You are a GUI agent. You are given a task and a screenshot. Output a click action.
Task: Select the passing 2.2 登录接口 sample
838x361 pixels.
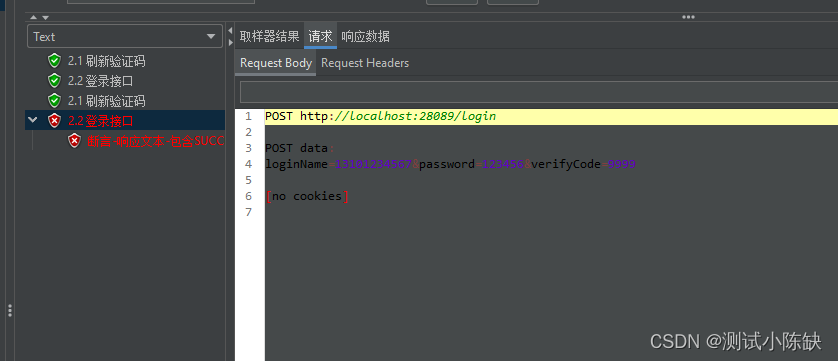coord(100,81)
